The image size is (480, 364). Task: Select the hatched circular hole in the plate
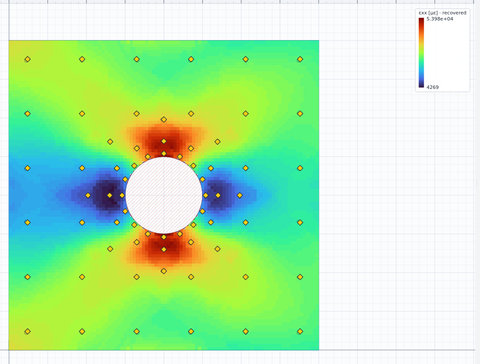(164, 195)
